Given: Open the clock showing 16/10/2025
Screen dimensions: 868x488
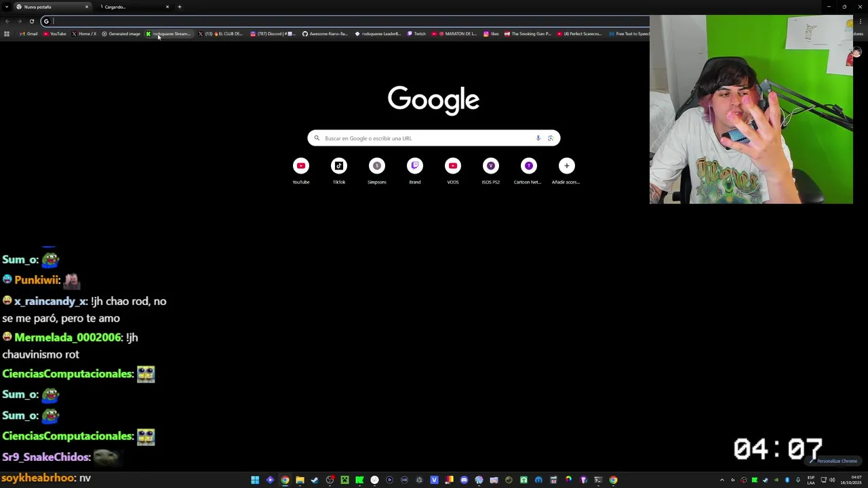Looking at the screenshot, I should 851,480.
